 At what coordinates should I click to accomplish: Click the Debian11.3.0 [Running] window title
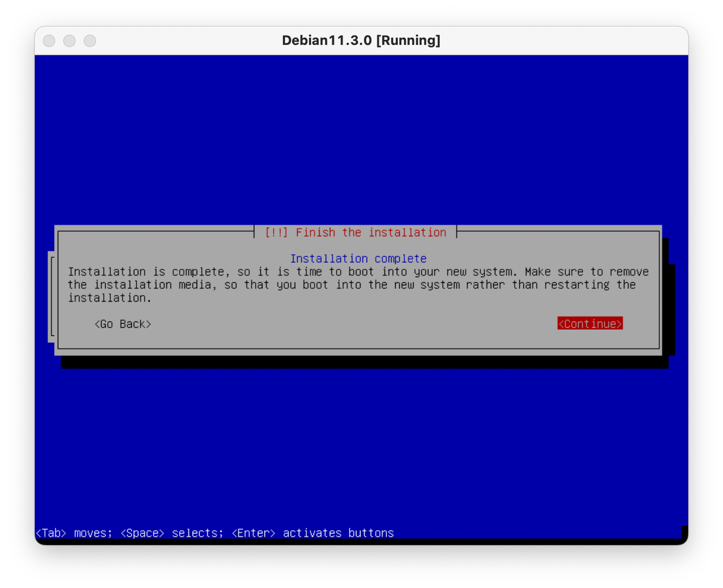coord(361,41)
